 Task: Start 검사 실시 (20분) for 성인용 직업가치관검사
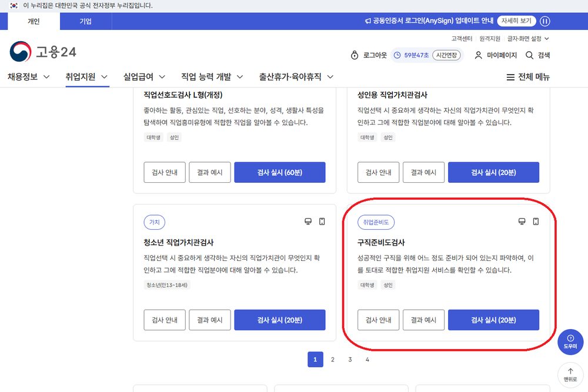tap(493, 172)
